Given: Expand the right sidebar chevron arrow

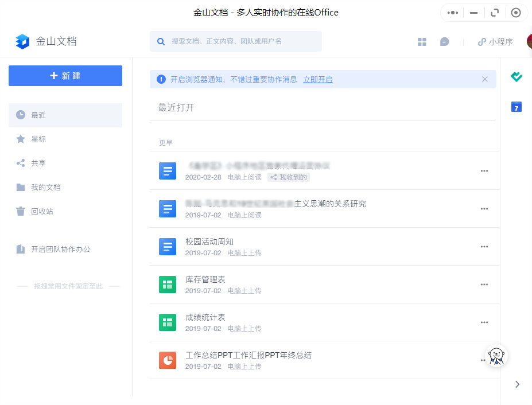Looking at the screenshot, I should (517, 384).
